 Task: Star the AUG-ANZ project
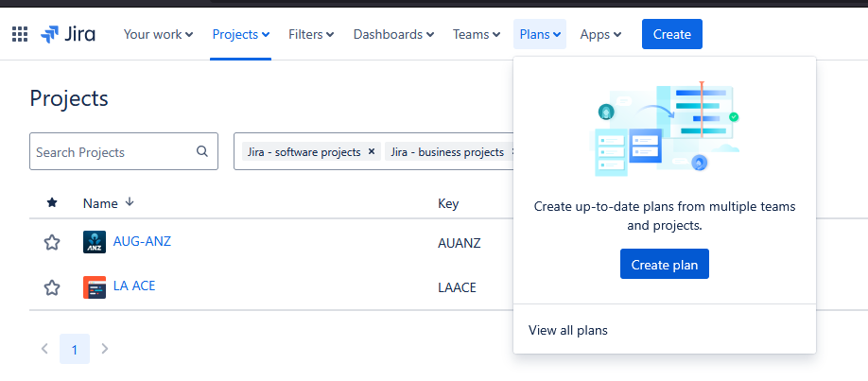click(x=51, y=242)
